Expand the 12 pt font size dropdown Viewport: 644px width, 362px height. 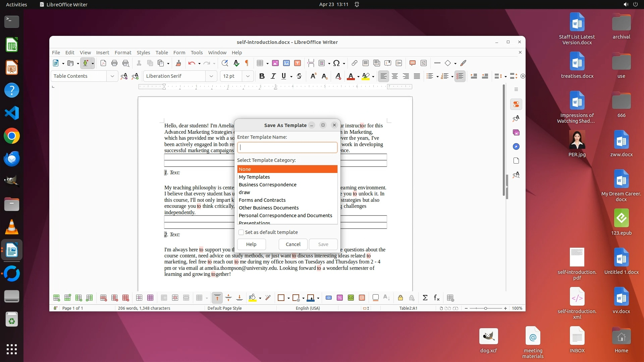[x=248, y=76]
